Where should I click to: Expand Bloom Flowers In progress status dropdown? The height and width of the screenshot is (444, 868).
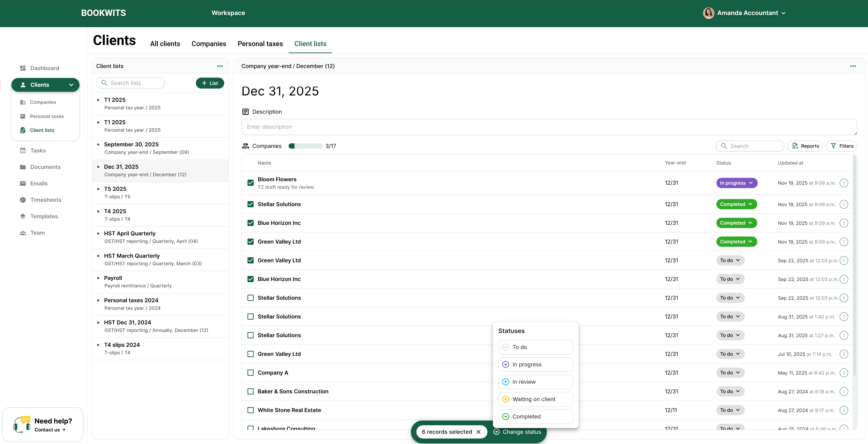(x=736, y=183)
